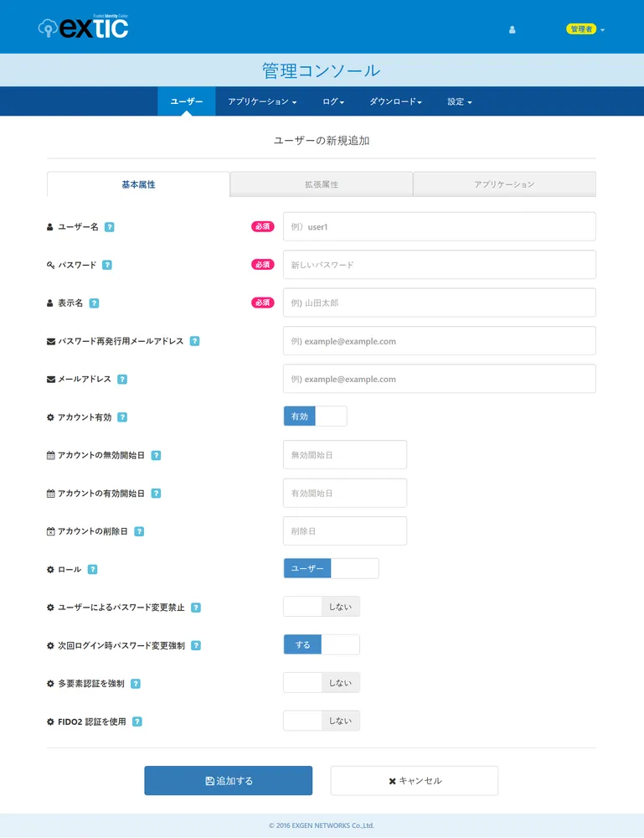Viewport: 644px width, 838px height.
Task: Click the EXTIC logo in header
Action: click(83, 28)
